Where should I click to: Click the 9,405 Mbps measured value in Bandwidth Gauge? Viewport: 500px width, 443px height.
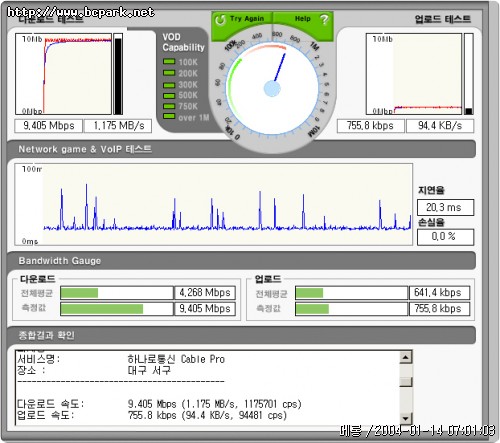[205, 309]
